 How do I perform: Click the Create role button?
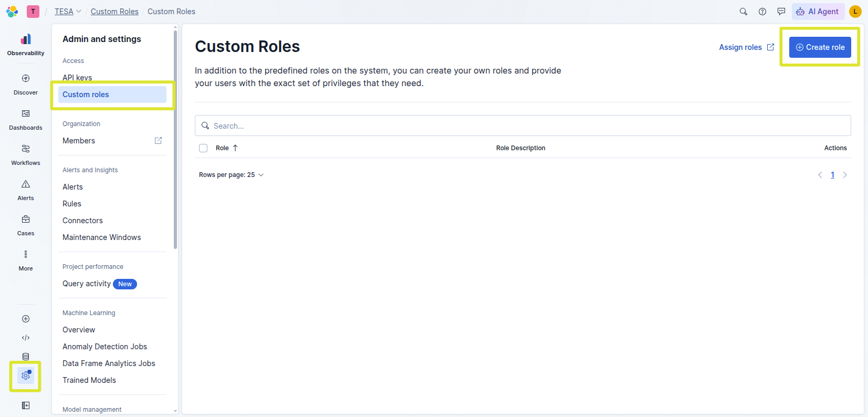(820, 47)
